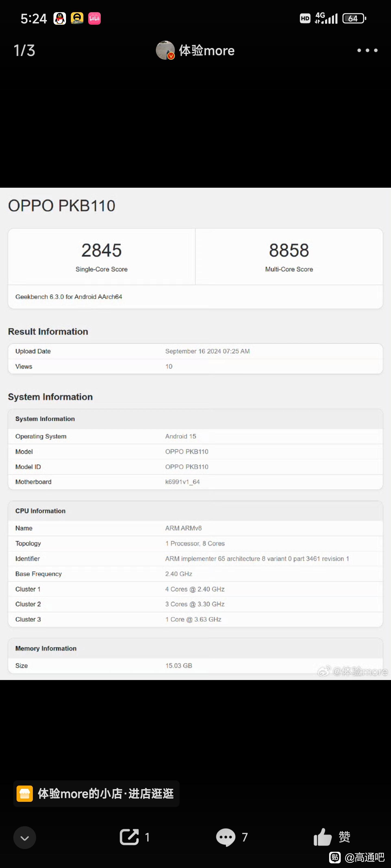Tap the Topology label
The image size is (391, 868).
[x=28, y=544]
